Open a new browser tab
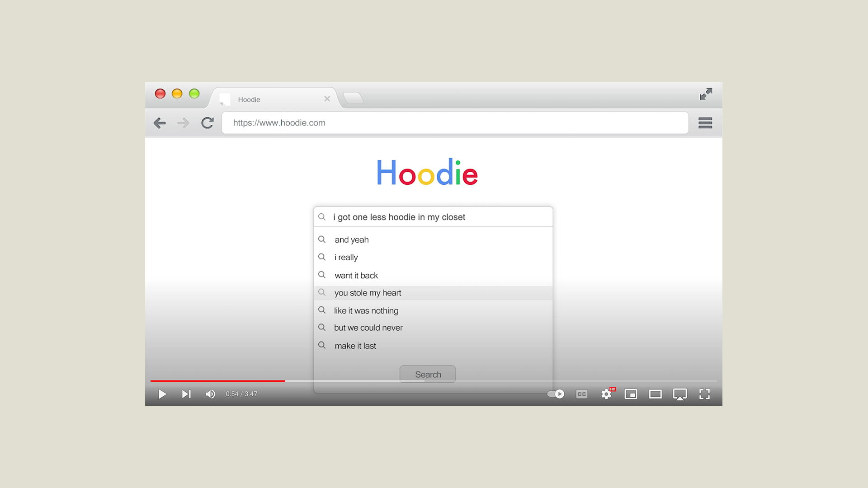 (353, 98)
